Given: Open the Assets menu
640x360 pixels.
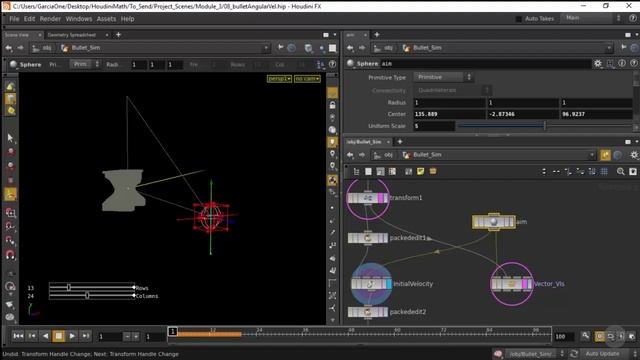Looking at the screenshot, I should (106, 19).
